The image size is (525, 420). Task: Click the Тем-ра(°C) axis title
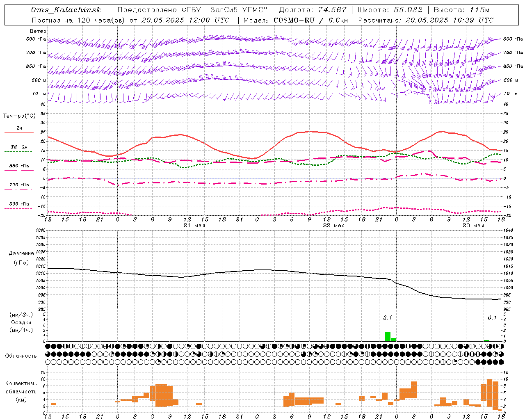click(19, 116)
